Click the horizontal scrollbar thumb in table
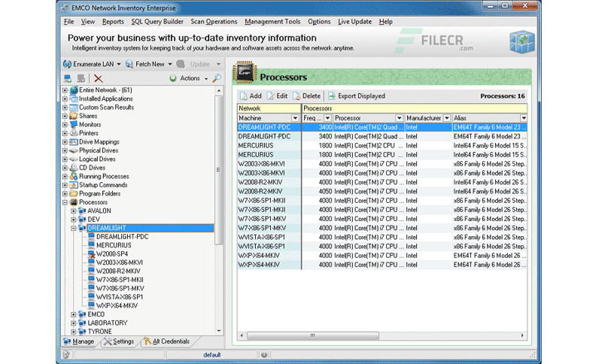 coord(313,335)
